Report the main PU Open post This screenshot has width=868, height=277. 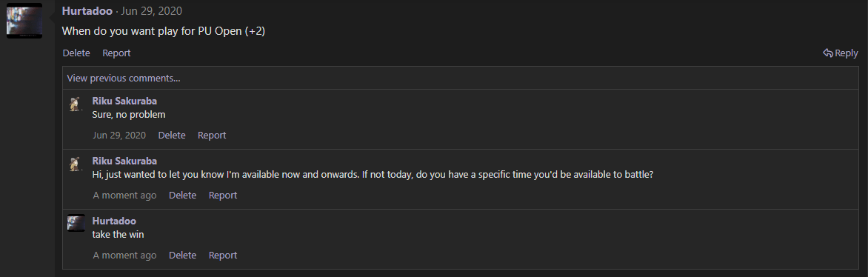tap(116, 53)
